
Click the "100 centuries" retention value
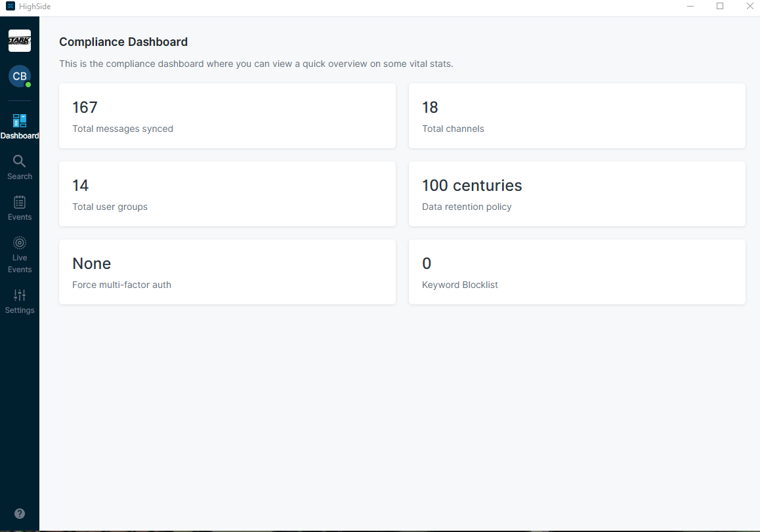472,185
